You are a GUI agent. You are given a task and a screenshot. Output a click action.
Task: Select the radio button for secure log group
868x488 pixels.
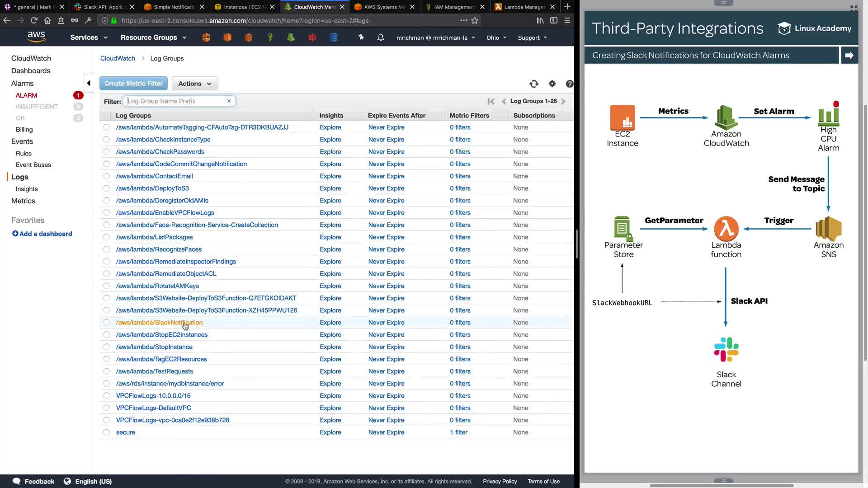(106, 432)
